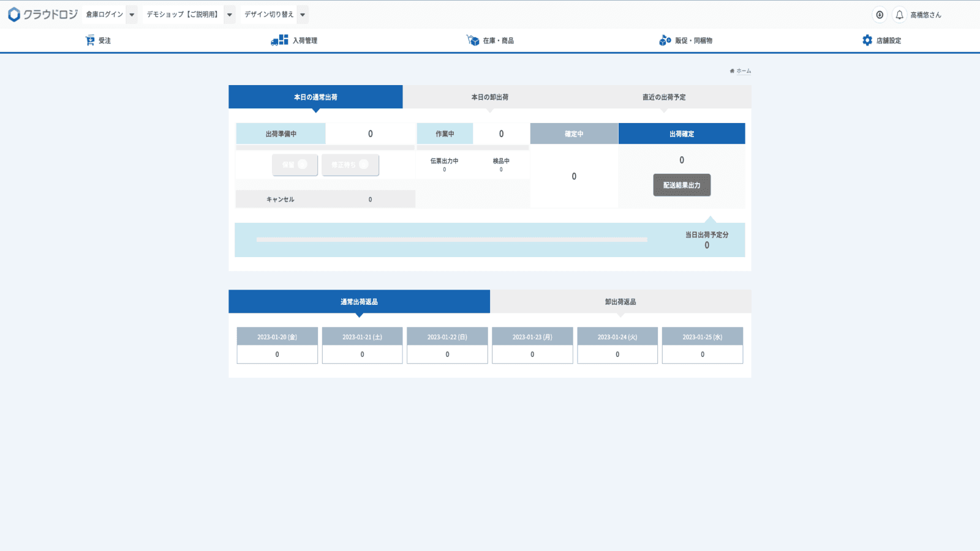
Task: Click the ホーム breadcrumb link
Action: tap(743, 71)
